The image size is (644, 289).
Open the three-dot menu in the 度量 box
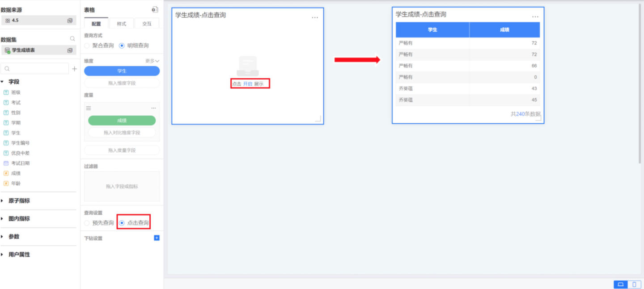click(153, 108)
